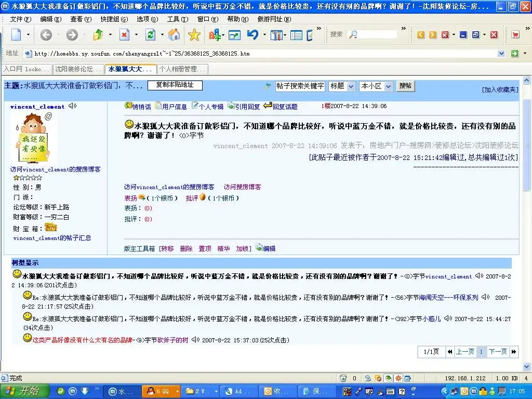Click the search magnifier icon
The height and width of the screenshot is (399, 532).
(x=353, y=34)
